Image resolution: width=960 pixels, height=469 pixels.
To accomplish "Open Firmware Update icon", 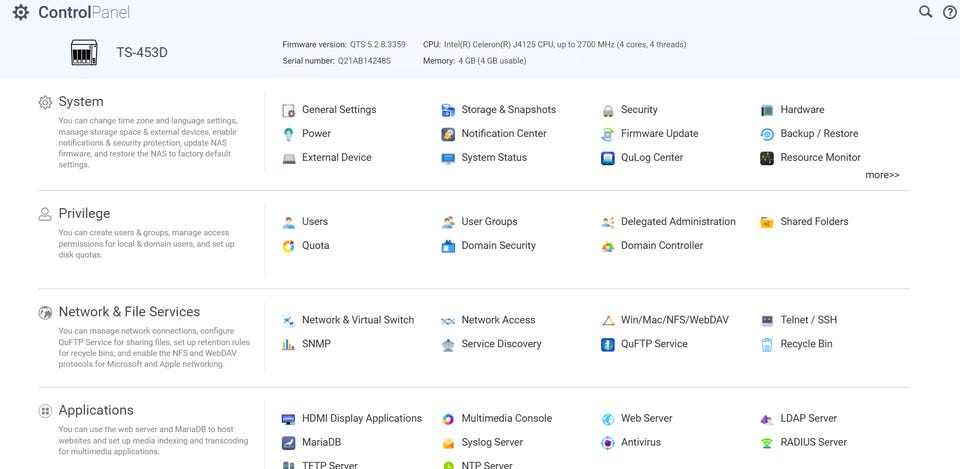I will point(607,134).
